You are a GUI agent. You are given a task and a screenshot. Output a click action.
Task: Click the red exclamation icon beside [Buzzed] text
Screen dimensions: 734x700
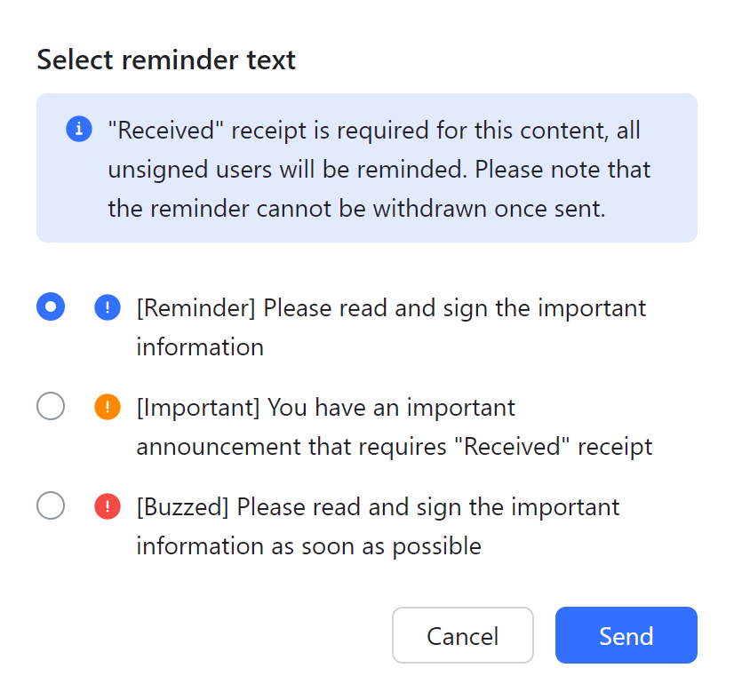(x=107, y=506)
